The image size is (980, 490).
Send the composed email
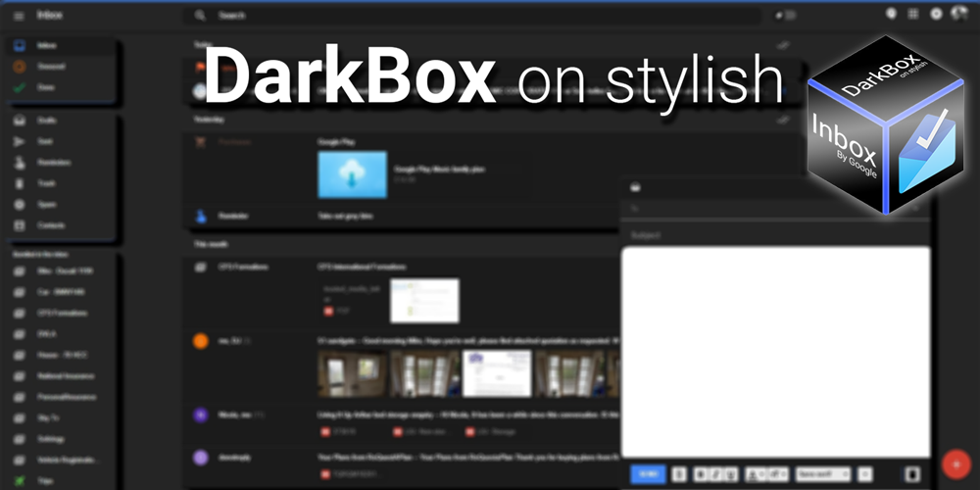pyautogui.click(x=648, y=474)
